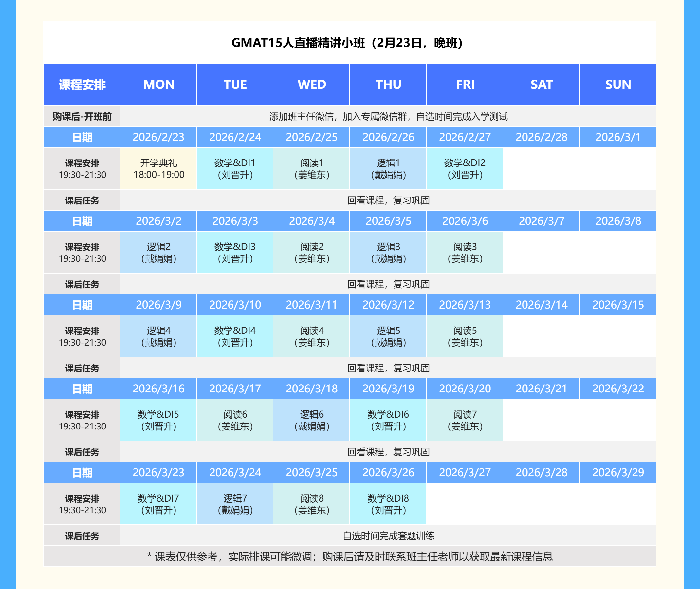Image resolution: width=700 pixels, height=589 pixels.
Task: Click the 2026/3/1 date cell
Action: pos(617,137)
